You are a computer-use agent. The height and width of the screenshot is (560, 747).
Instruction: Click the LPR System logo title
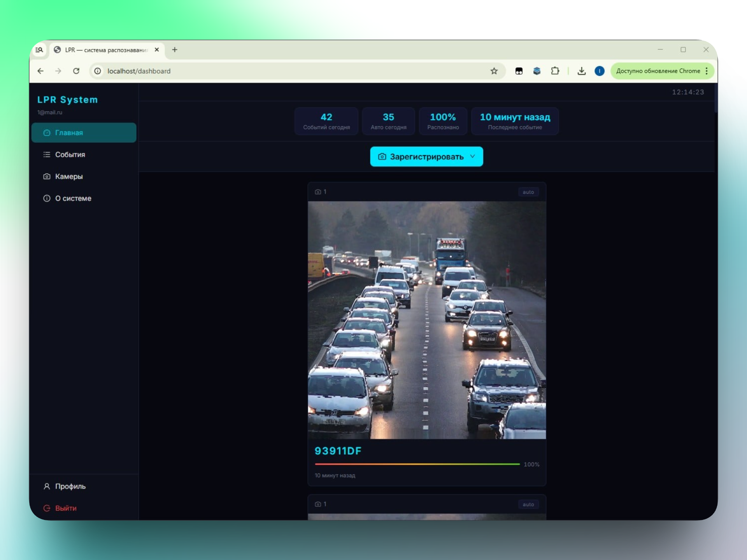[67, 100]
